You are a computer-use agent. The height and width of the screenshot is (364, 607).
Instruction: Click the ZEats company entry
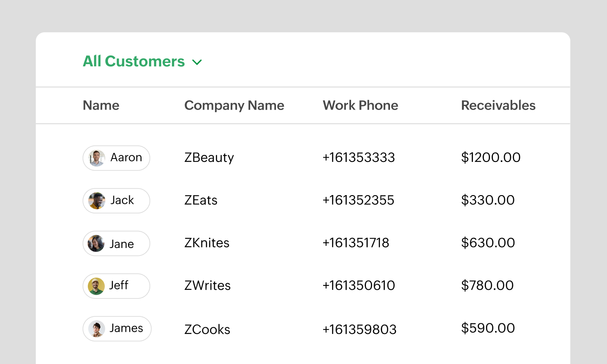point(201,200)
